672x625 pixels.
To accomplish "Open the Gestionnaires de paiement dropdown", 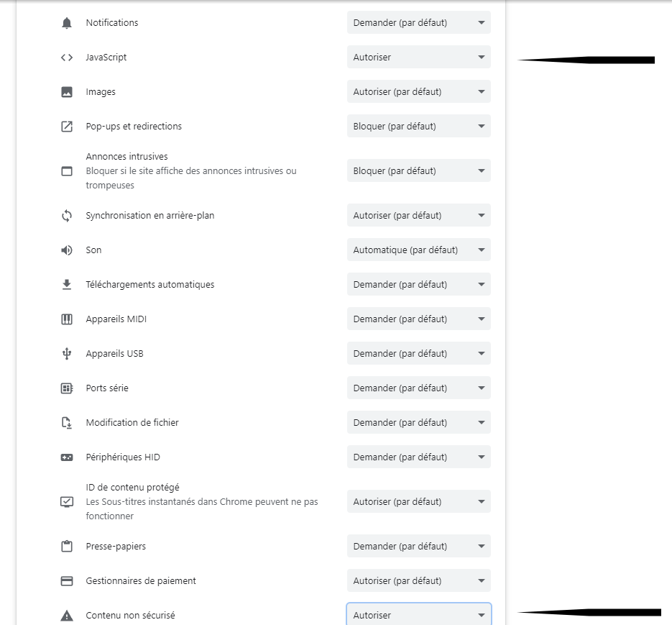I will tap(419, 581).
